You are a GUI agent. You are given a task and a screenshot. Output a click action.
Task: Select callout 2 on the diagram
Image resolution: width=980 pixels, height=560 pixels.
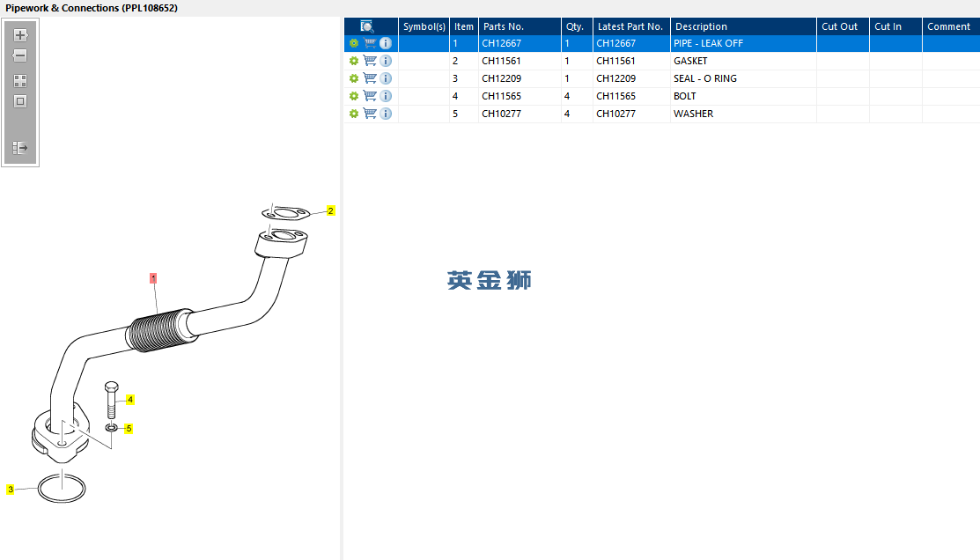330,210
